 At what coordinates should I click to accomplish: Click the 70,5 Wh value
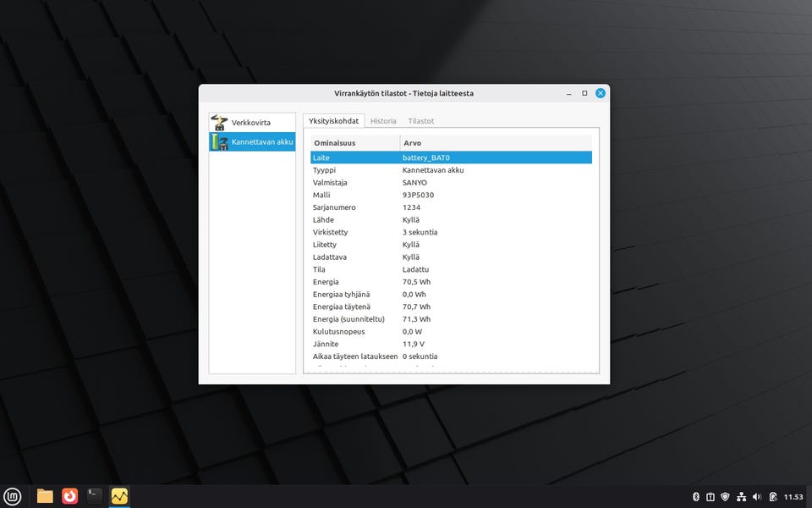coord(416,282)
